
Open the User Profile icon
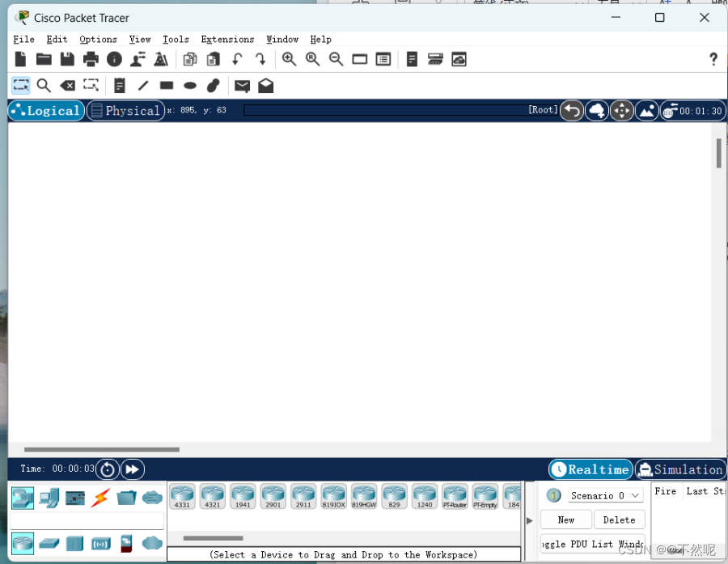click(138, 59)
